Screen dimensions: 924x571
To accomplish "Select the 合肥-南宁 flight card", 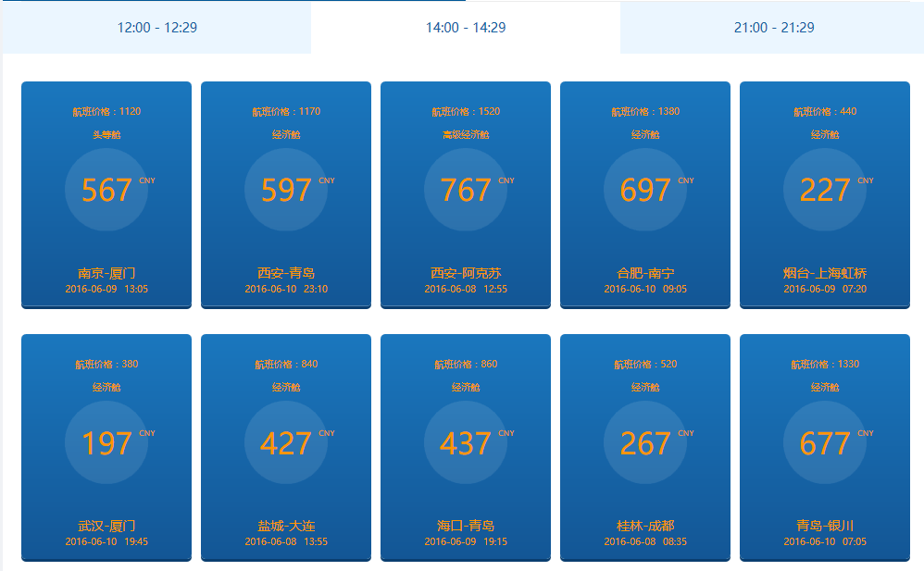I will [645, 195].
